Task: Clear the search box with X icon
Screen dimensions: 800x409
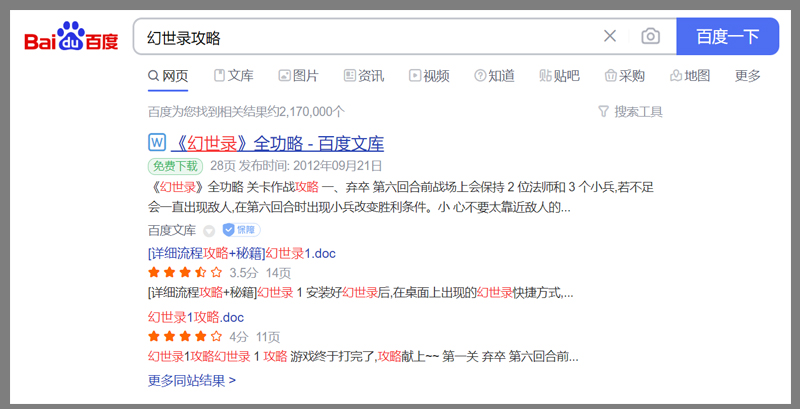Action: point(610,36)
